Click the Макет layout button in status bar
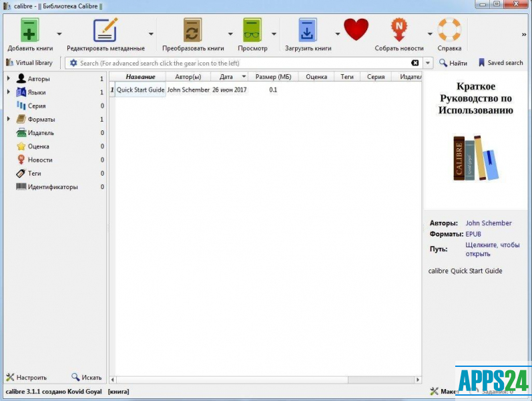 [x=444, y=392]
